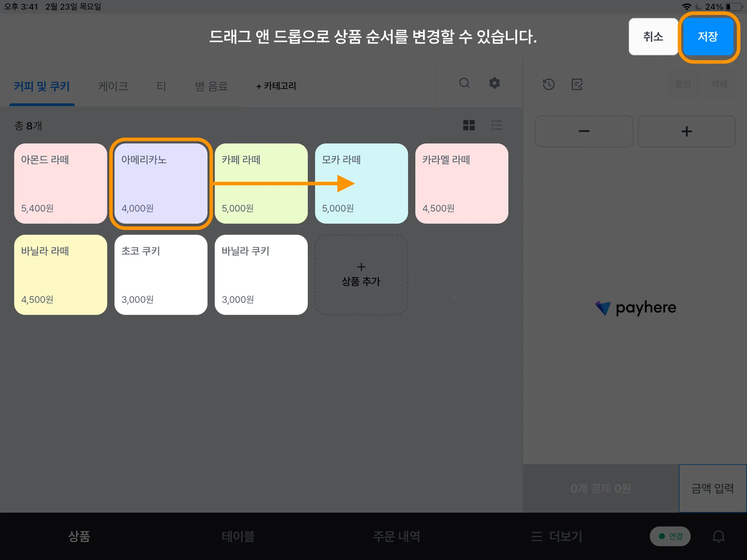The height and width of the screenshot is (560, 747).
Task: Open the order history clock icon
Action: [x=548, y=84]
